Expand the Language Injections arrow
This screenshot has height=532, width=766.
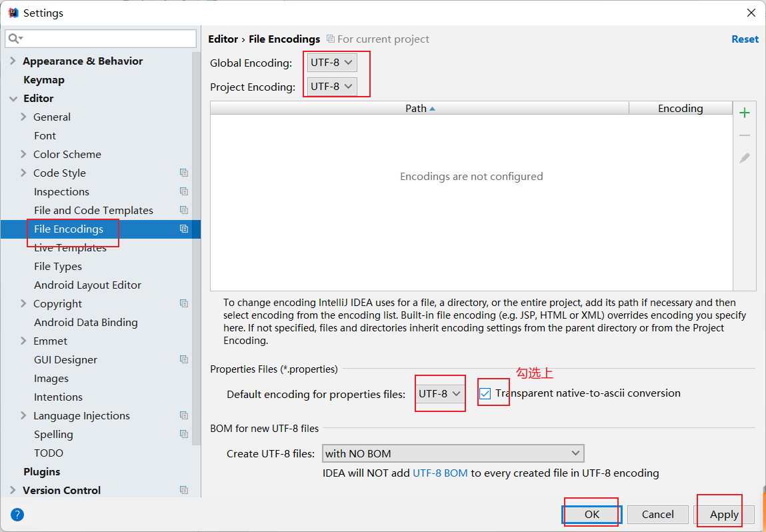tap(23, 415)
